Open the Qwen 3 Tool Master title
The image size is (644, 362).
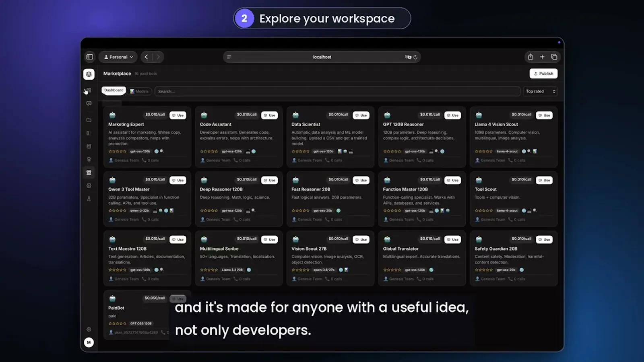[129, 189]
